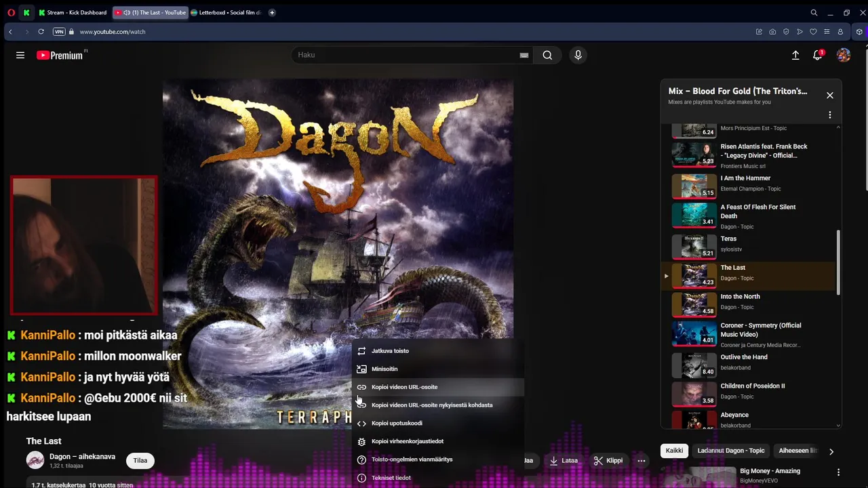Open Opera Easy Setup sliders icon
This screenshot has width=868, height=488.
[827, 32]
